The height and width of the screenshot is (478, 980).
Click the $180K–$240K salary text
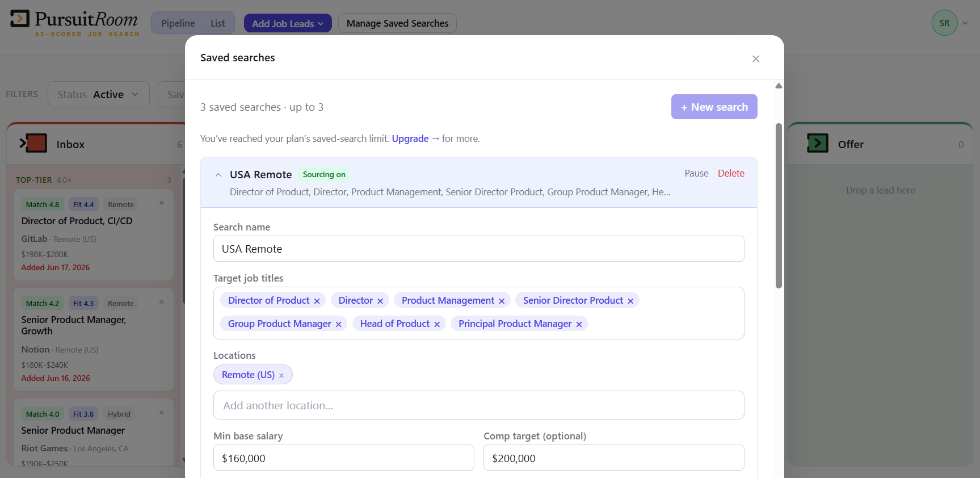point(45,365)
